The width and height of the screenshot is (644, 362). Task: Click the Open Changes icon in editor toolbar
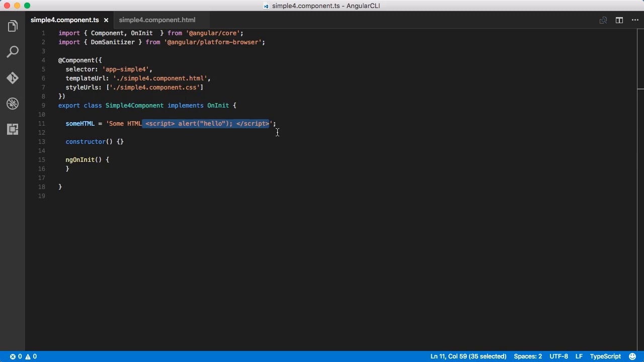[603, 20]
